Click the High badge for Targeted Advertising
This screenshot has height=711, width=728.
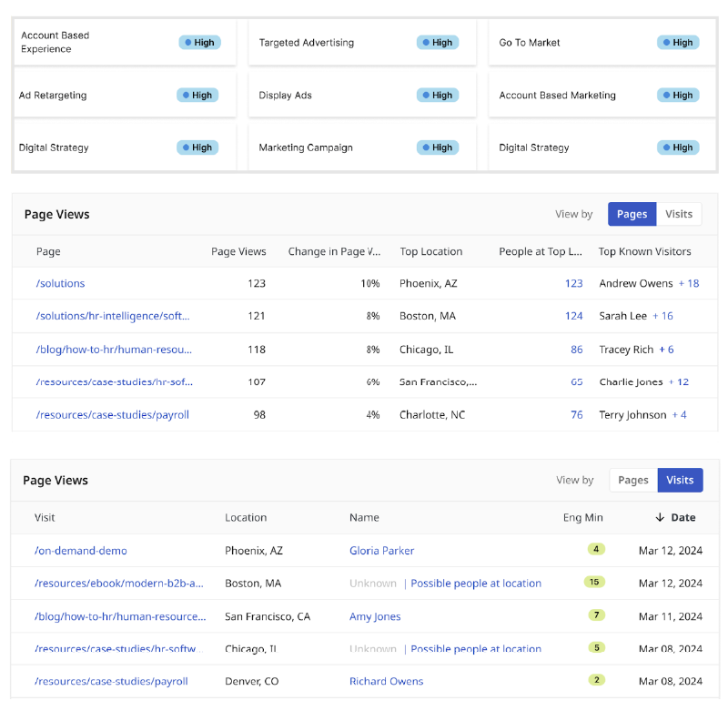[438, 43]
